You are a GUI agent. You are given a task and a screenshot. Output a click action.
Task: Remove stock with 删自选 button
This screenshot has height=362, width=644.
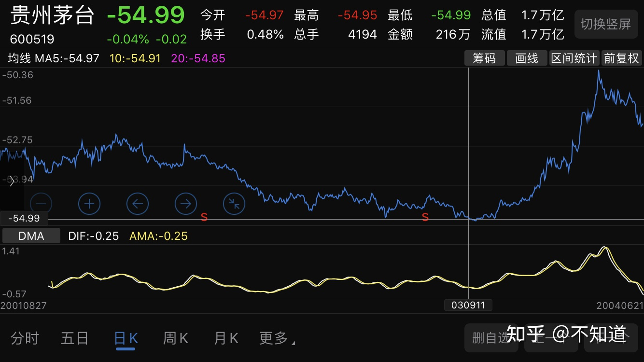pyautogui.click(x=491, y=338)
